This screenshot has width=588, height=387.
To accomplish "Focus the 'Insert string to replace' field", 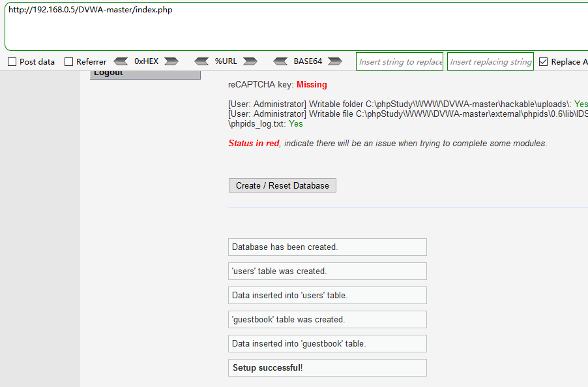I will [400, 61].
